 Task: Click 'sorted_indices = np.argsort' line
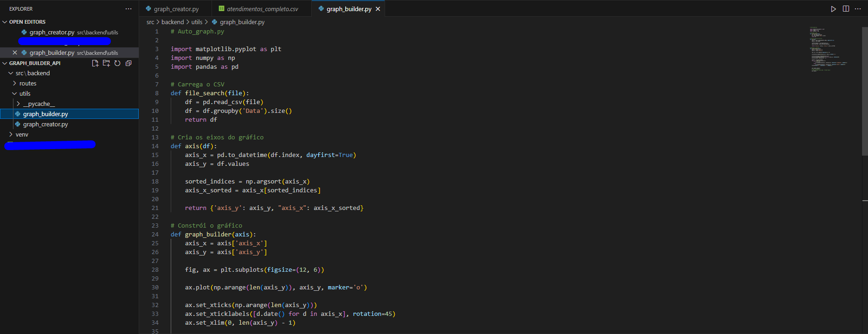(247, 181)
